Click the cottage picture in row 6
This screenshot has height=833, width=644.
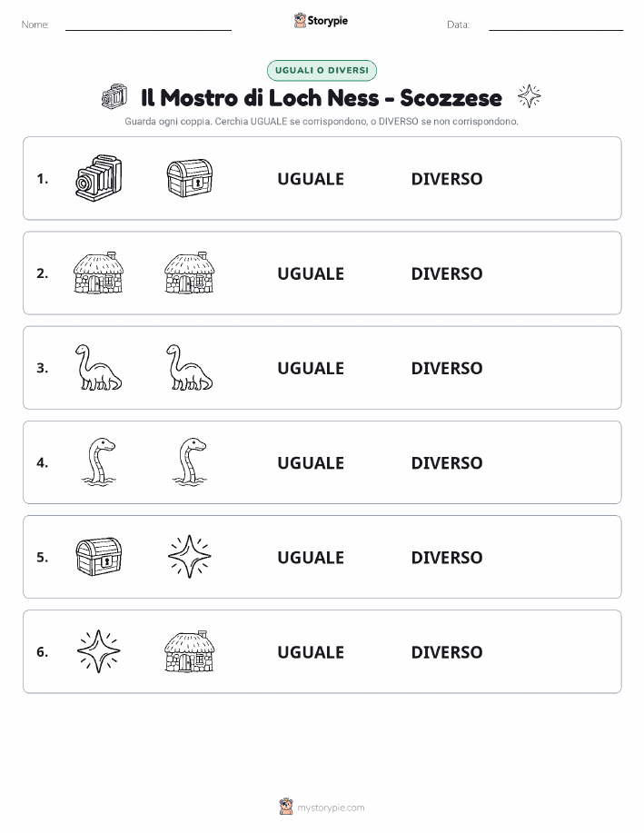coord(190,650)
